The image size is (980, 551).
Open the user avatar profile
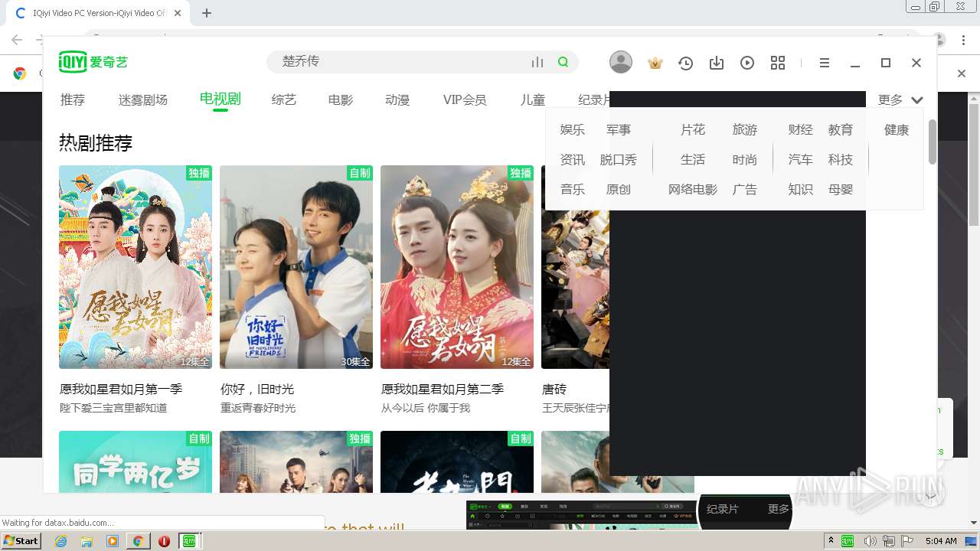(x=621, y=62)
